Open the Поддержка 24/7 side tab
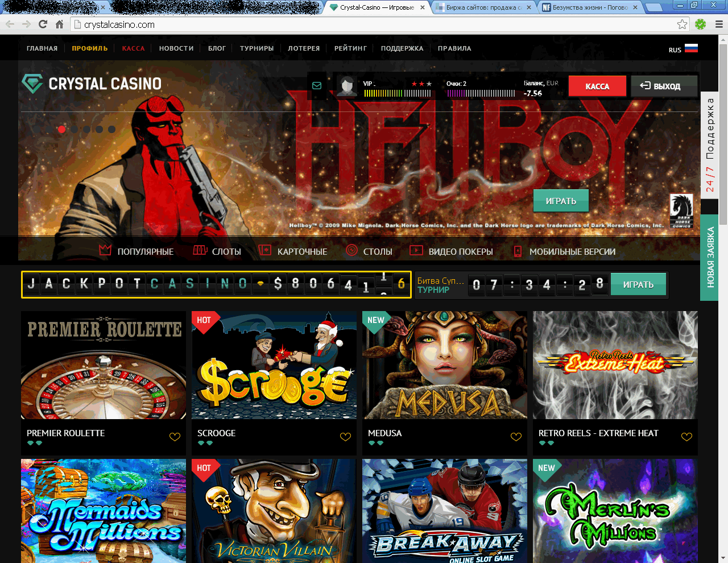This screenshot has width=728, height=563. click(710, 144)
